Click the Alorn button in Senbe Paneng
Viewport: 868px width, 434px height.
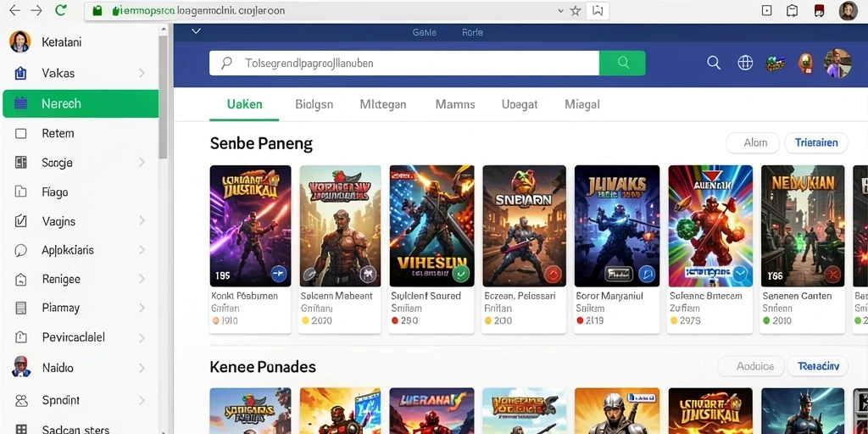click(753, 142)
